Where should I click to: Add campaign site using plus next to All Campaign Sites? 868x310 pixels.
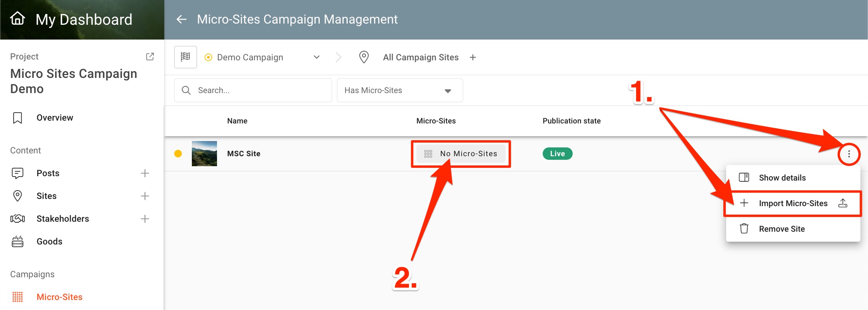point(473,58)
